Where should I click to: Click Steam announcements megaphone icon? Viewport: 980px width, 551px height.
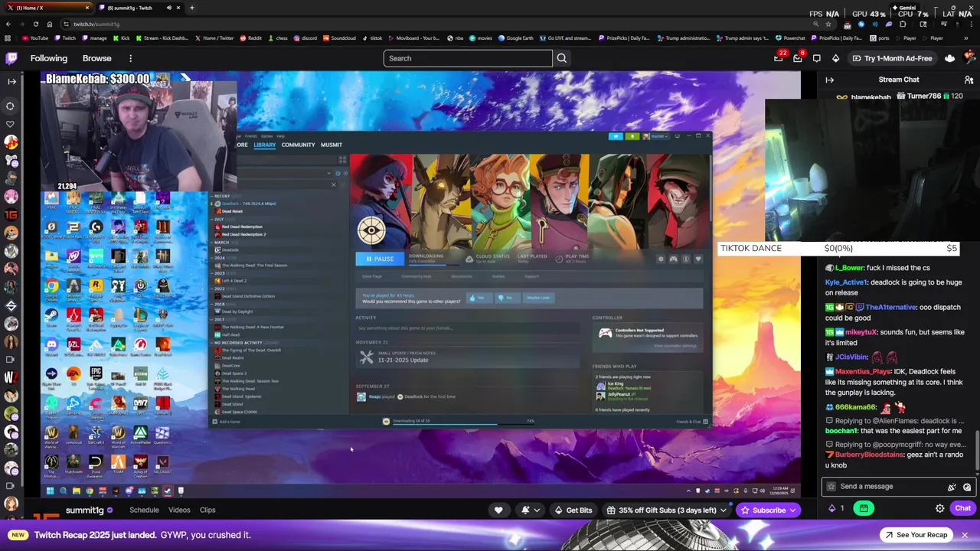(x=616, y=136)
